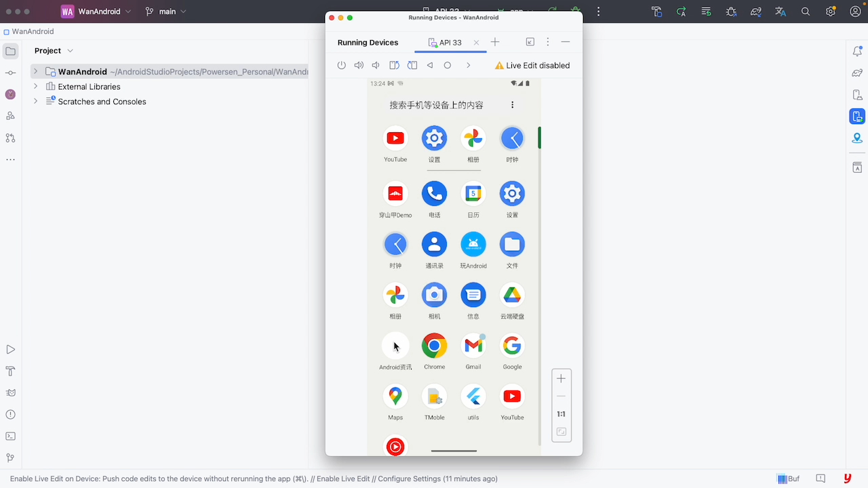Click the Debug bug icon in toolbar
868x488 pixels.
click(x=731, y=12)
